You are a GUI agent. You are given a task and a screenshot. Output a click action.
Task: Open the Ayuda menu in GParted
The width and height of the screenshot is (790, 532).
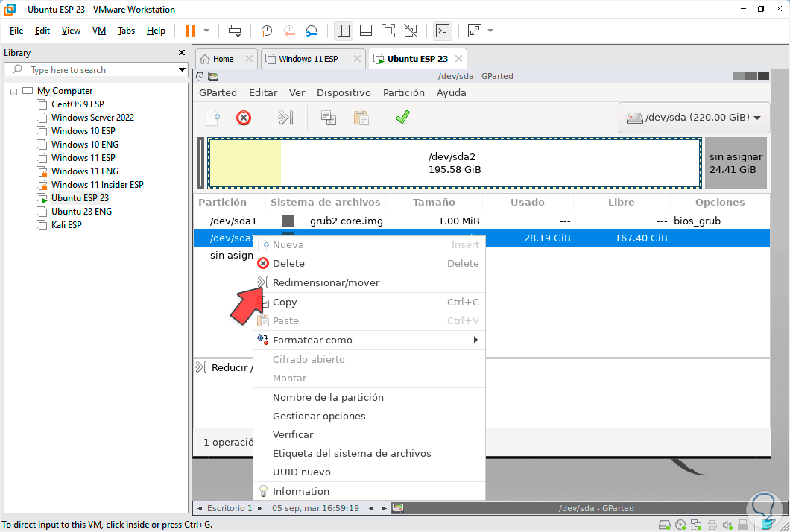[451, 92]
